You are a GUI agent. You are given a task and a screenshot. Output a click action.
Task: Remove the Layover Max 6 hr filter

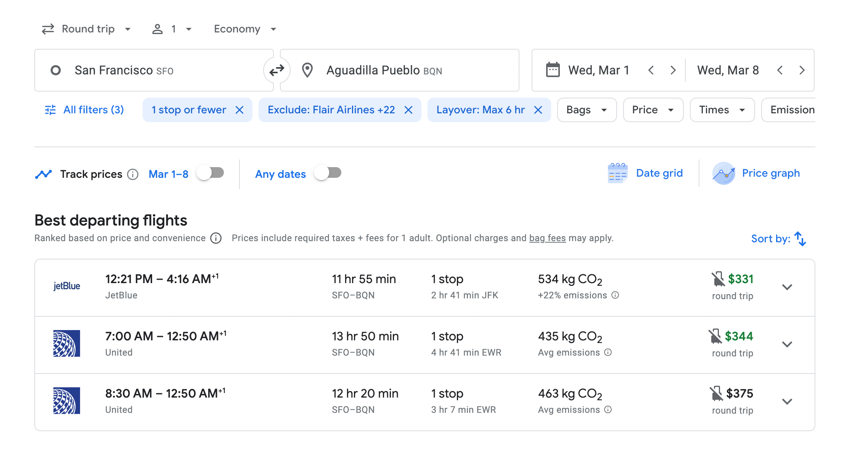[538, 110]
